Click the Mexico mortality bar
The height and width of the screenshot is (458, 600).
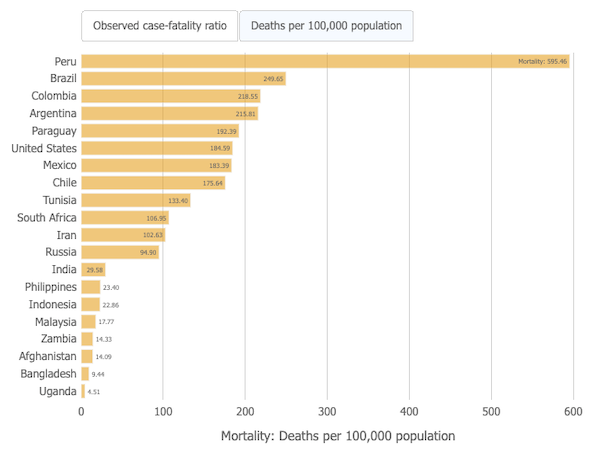tap(156, 165)
